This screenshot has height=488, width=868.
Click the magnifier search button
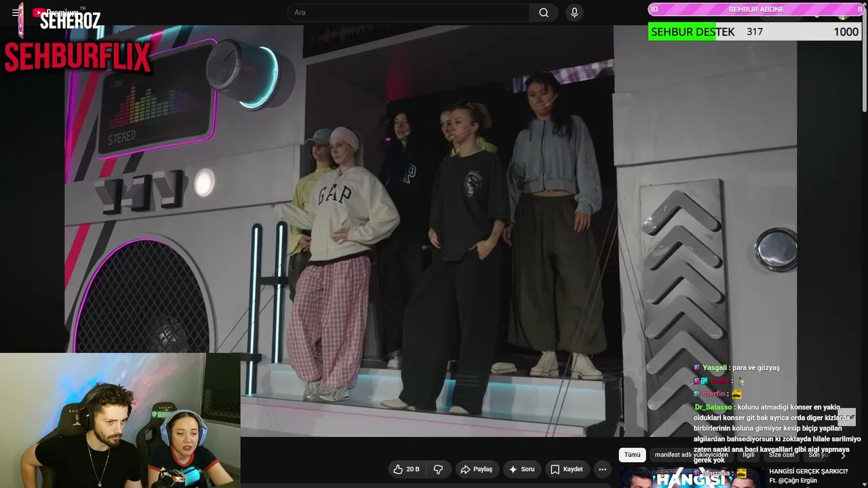click(x=544, y=13)
